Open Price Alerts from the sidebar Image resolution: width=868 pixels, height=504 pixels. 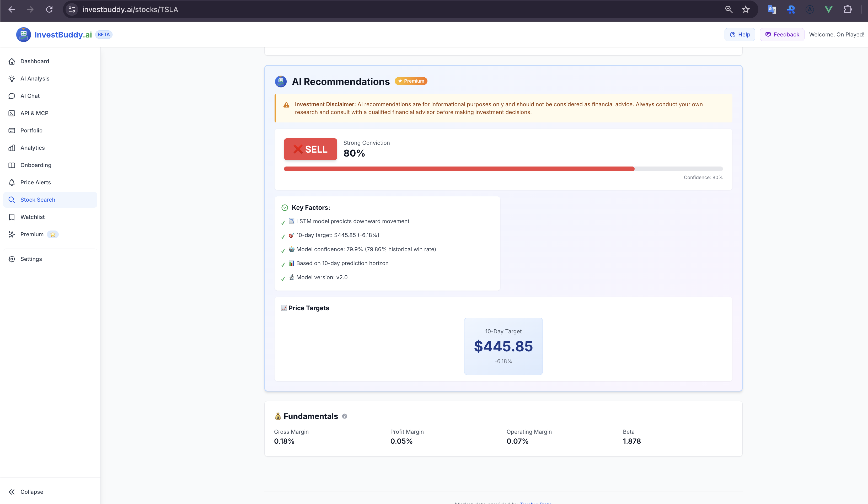pos(35,182)
